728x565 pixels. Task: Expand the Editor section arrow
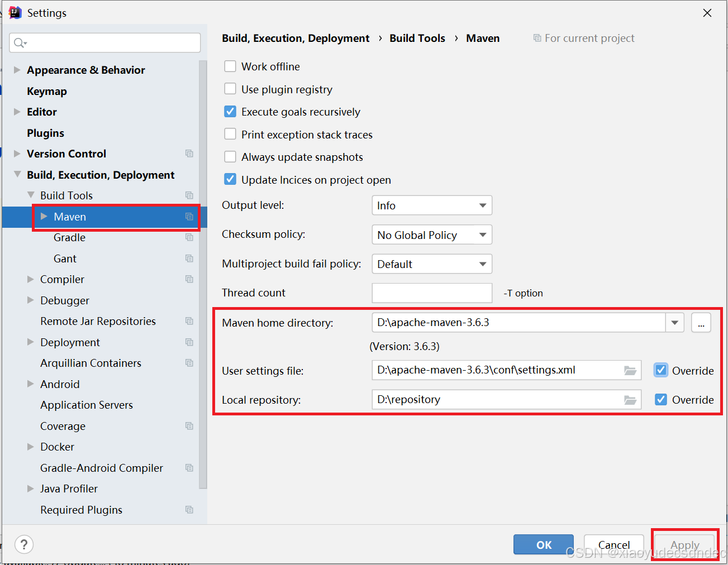point(17,112)
